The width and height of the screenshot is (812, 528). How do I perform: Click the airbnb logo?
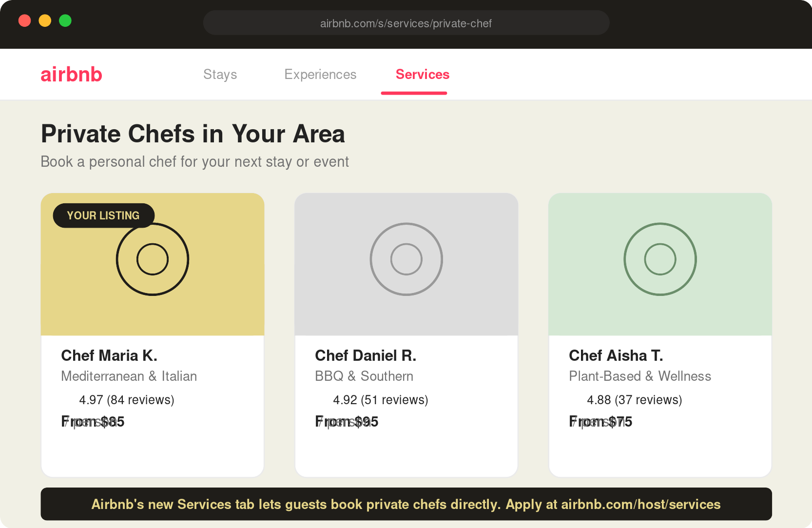(71, 74)
